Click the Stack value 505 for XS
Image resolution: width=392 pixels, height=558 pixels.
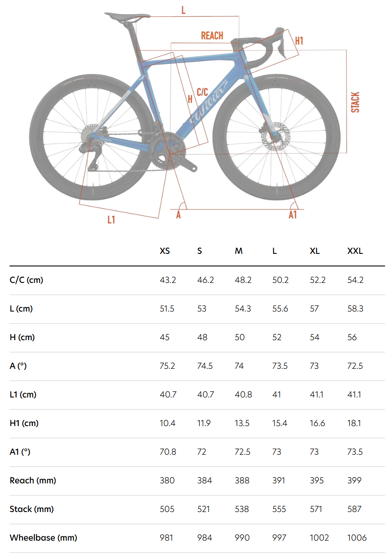167,509
